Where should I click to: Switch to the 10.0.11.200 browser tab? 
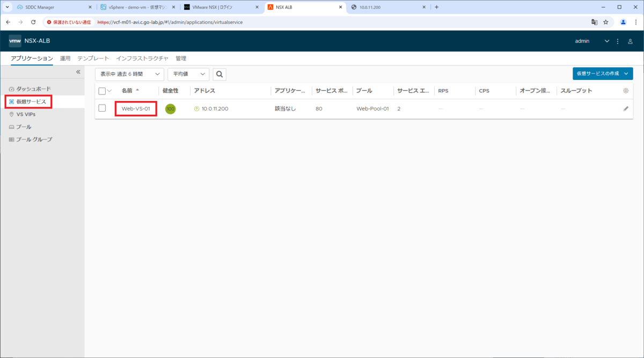[x=389, y=7]
